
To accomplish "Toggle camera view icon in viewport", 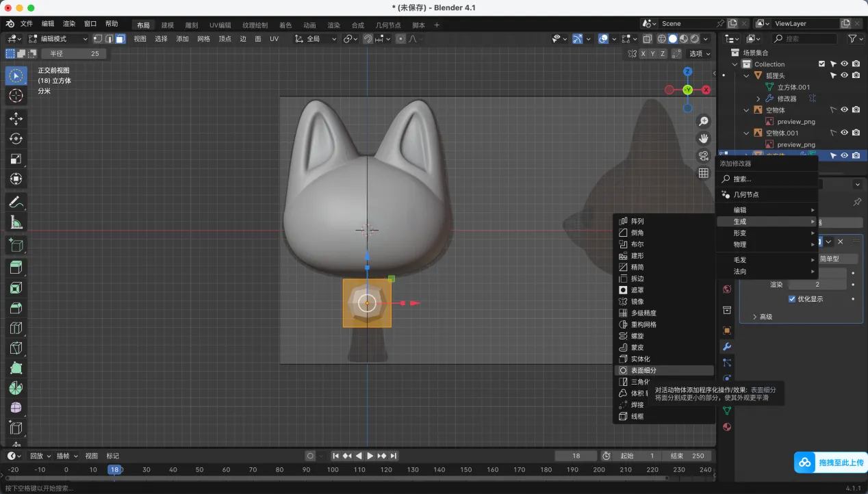I will click(x=703, y=156).
